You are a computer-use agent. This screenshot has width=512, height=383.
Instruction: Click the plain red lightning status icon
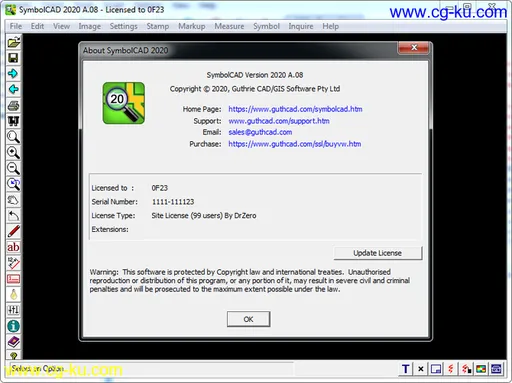(451, 369)
